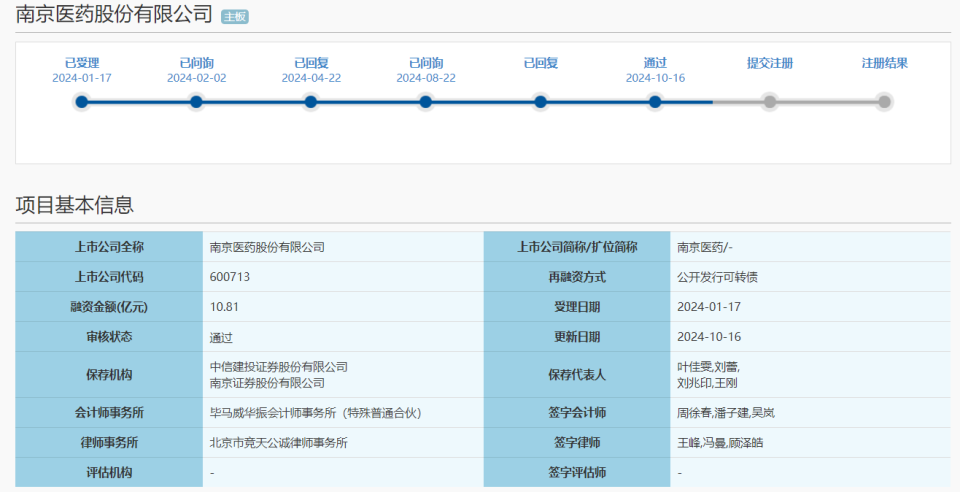Click the gray 提交注册 timeline dot
Viewport: 960px width, 492px height.
pyautogui.click(x=770, y=101)
